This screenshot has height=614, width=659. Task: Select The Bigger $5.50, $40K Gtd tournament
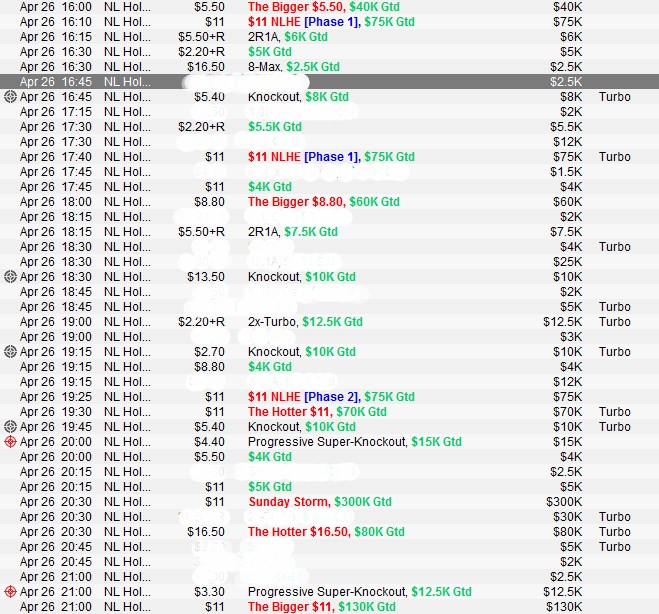pos(324,7)
